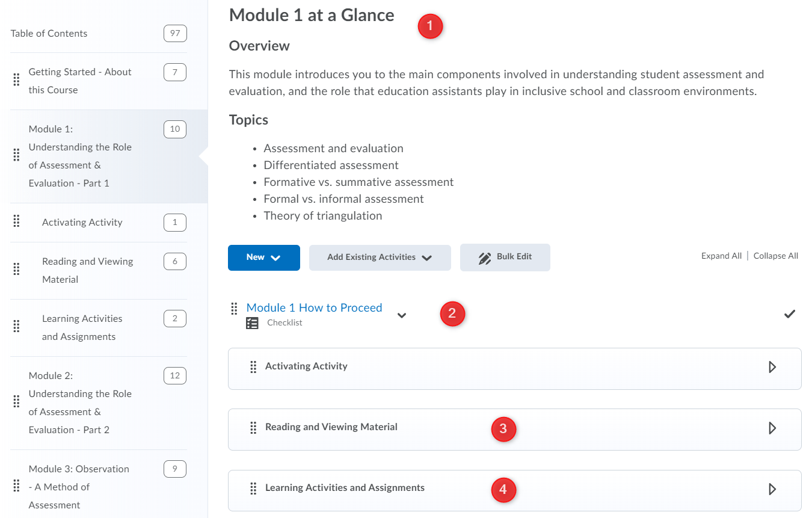Click the Collapse All link
812x518 pixels.
point(775,256)
